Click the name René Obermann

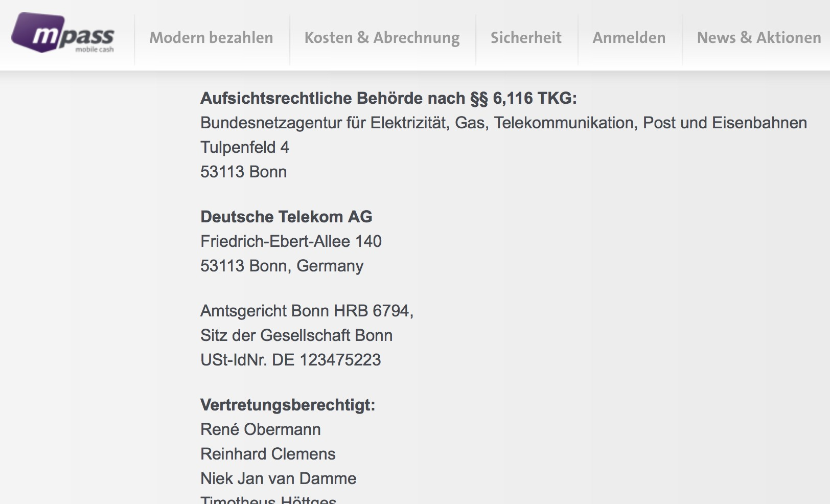[x=260, y=429]
